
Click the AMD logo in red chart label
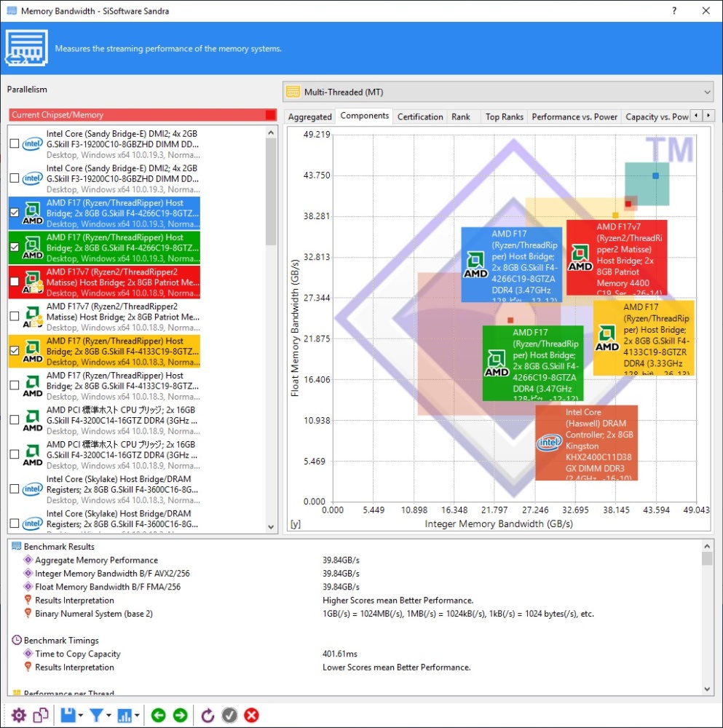[580, 258]
